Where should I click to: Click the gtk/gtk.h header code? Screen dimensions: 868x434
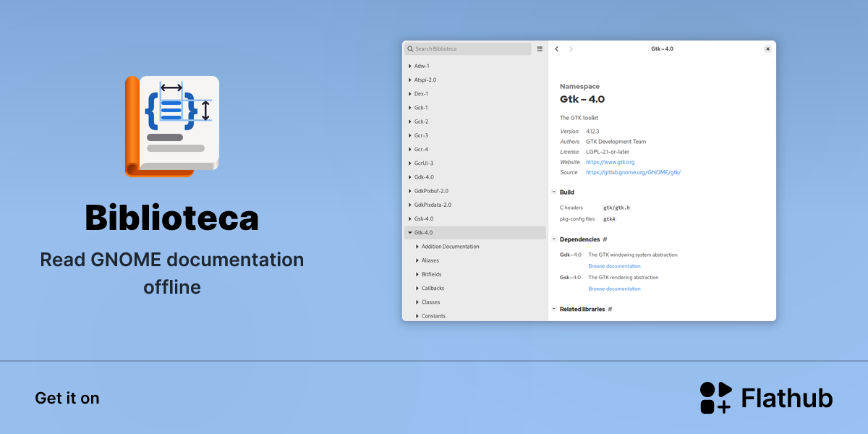[616, 208]
